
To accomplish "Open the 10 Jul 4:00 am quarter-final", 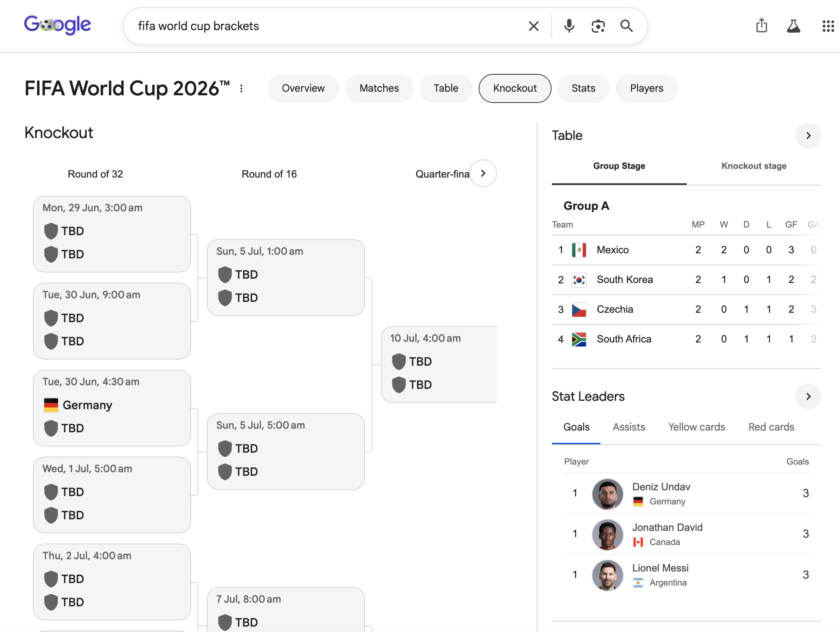I will (439, 365).
